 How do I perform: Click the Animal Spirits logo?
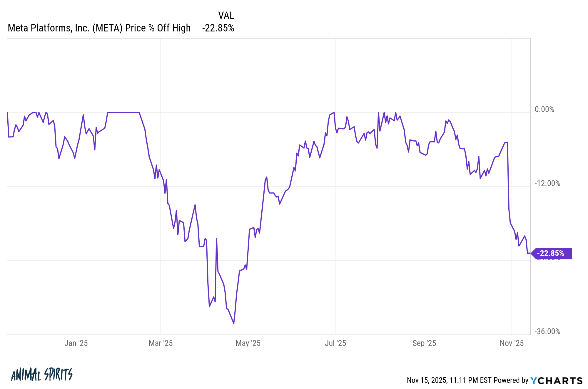41,375
